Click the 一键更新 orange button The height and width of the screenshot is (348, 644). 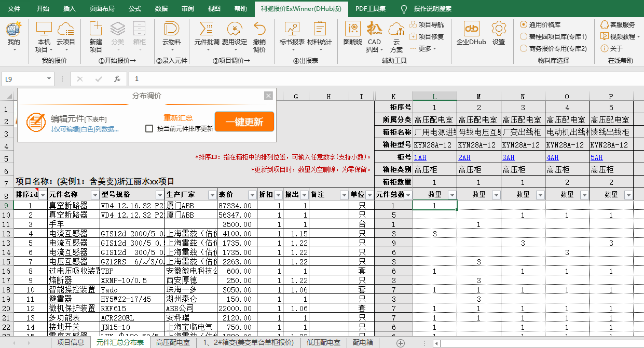244,122
